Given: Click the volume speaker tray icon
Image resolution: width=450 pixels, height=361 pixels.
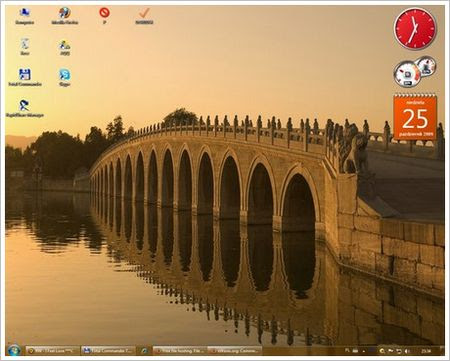Looking at the screenshot, I should pos(407,351).
